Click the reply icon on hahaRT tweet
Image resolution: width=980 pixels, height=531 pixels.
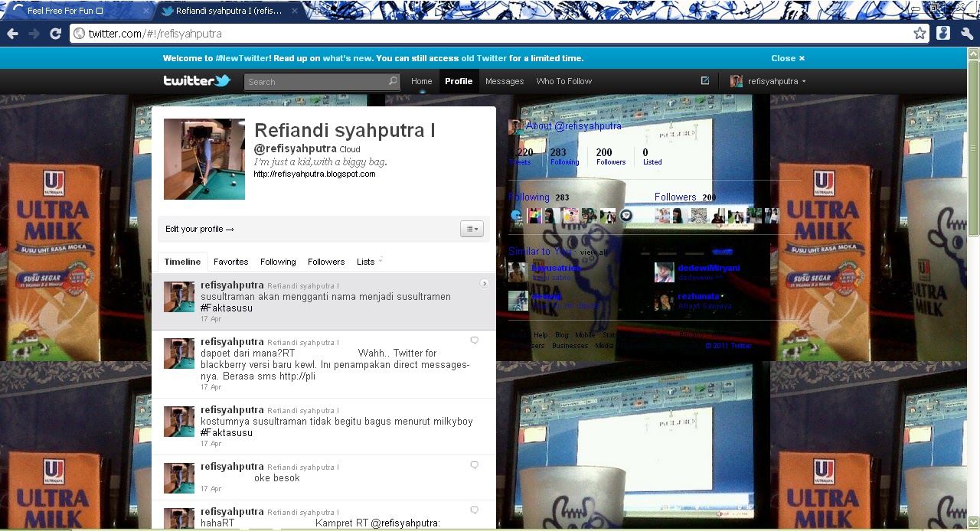point(474,510)
